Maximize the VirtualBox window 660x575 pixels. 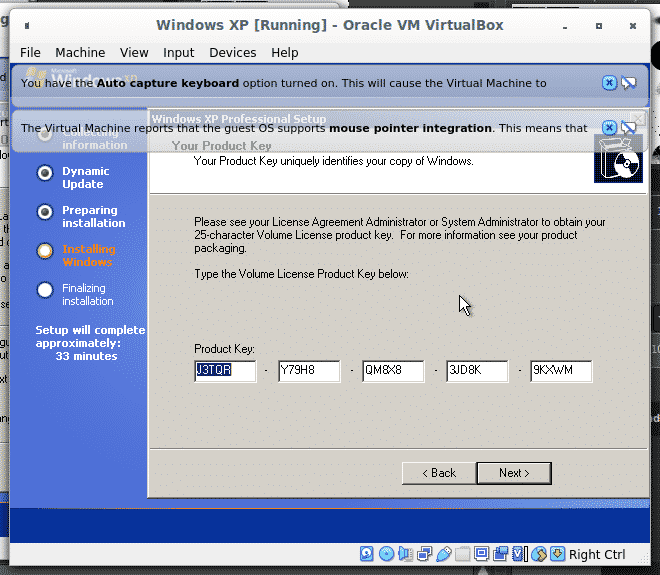[x=599, y=26]
